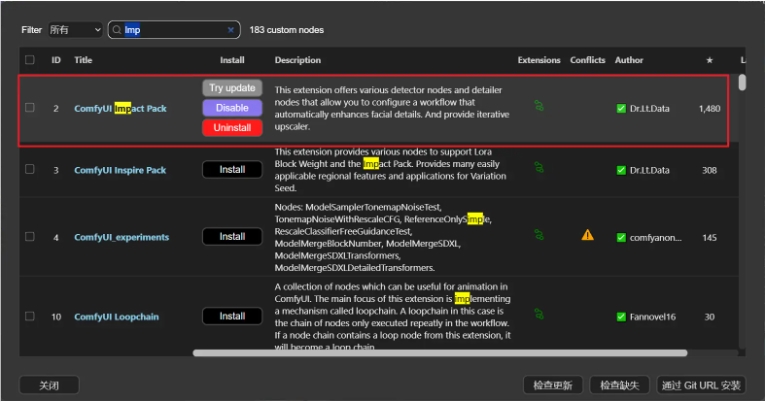The height and width of the screenshot is (402, 765).
Task: Install ComfyUI Loopchain
Action: point(232,316)
